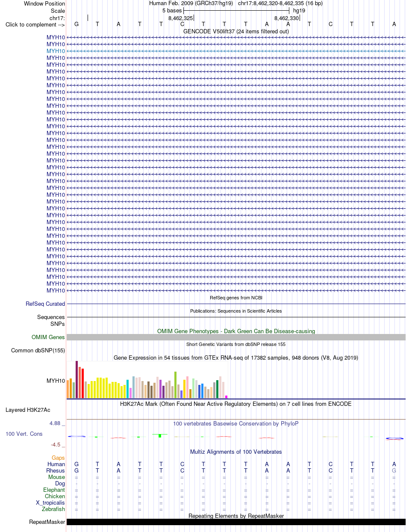Click the chr17: ruler label
Image resolution: width=406 pixels, height=532 pixels.
tap(57, 18)
